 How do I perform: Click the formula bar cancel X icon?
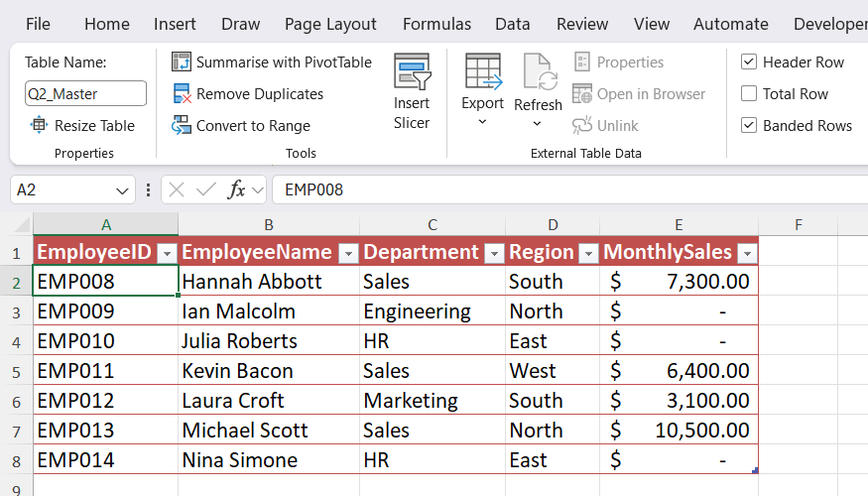click(177, 189)
